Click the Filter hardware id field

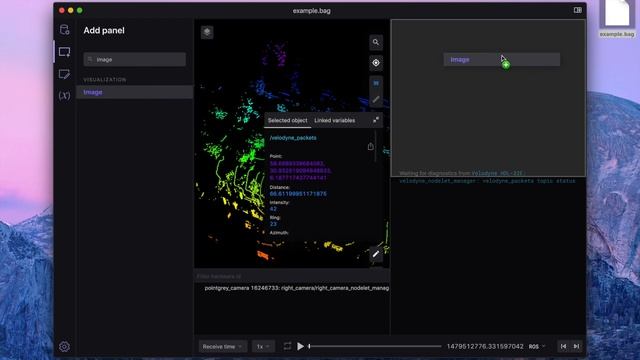tap(292, 276)
